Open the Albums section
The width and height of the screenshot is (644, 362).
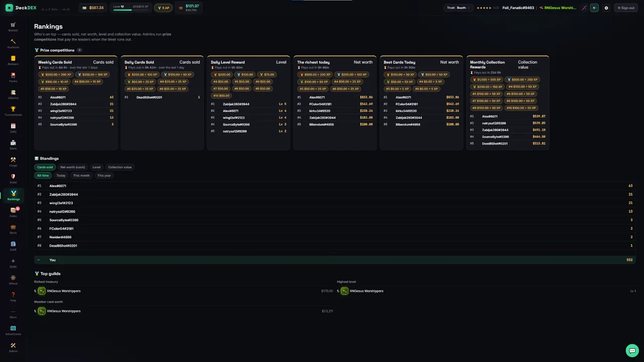pyautogui.click(x=13, y=94)
